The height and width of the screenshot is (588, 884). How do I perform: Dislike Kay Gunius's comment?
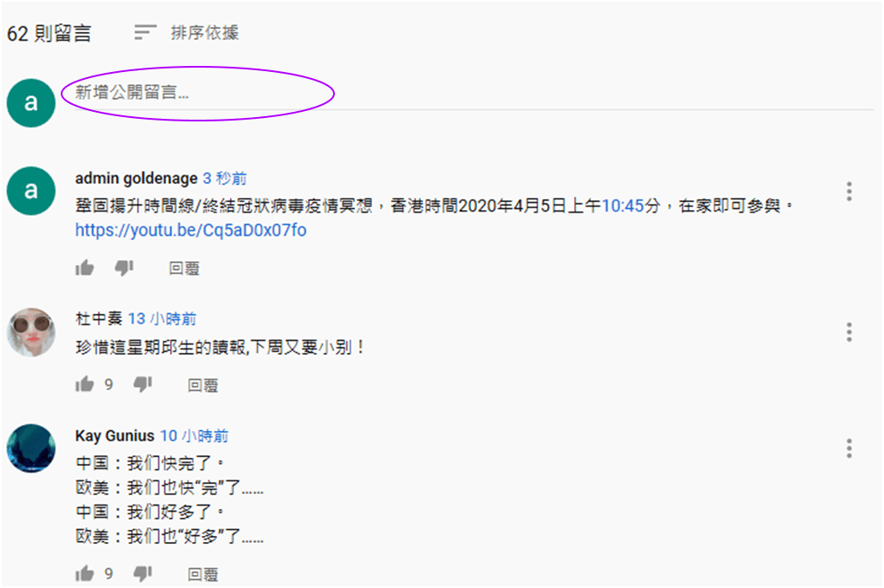tap(142, 574)
